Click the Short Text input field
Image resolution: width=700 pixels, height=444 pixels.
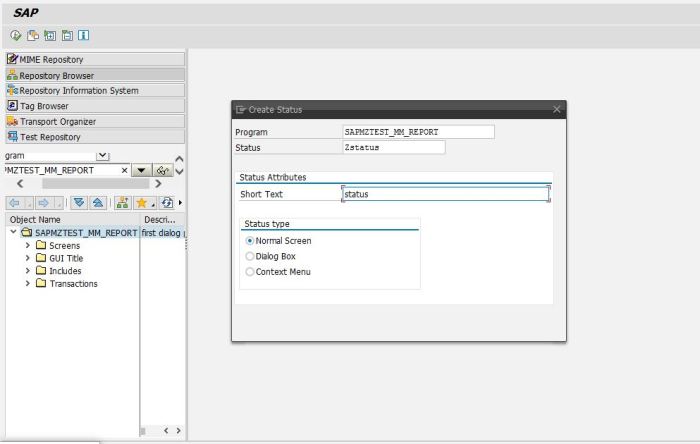pos(445,194)
